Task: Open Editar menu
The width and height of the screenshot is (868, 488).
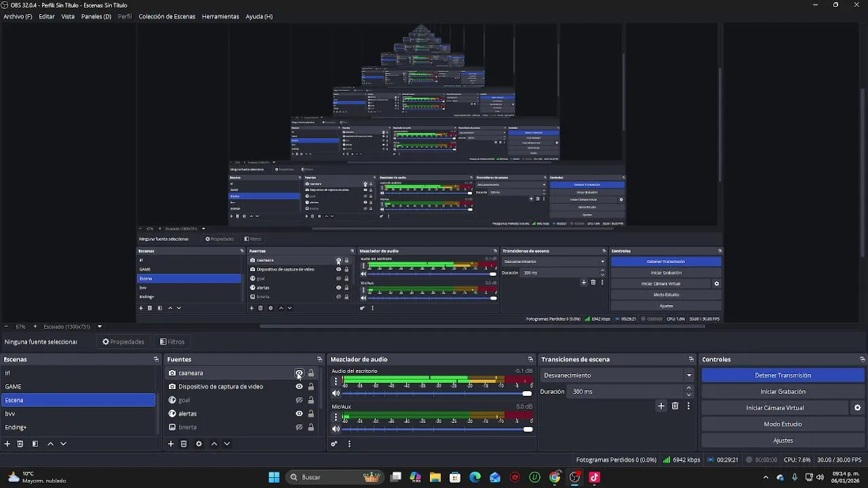Action: click(x=47, y=16)
